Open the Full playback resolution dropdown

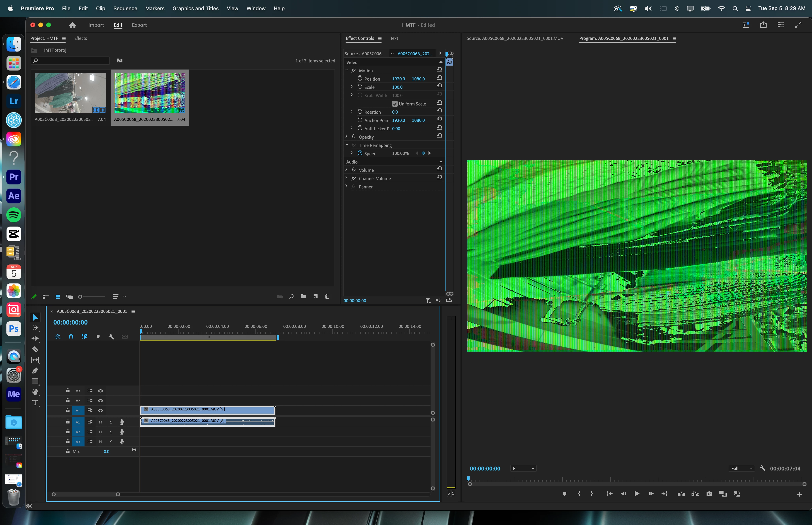[x=742, y=468]
